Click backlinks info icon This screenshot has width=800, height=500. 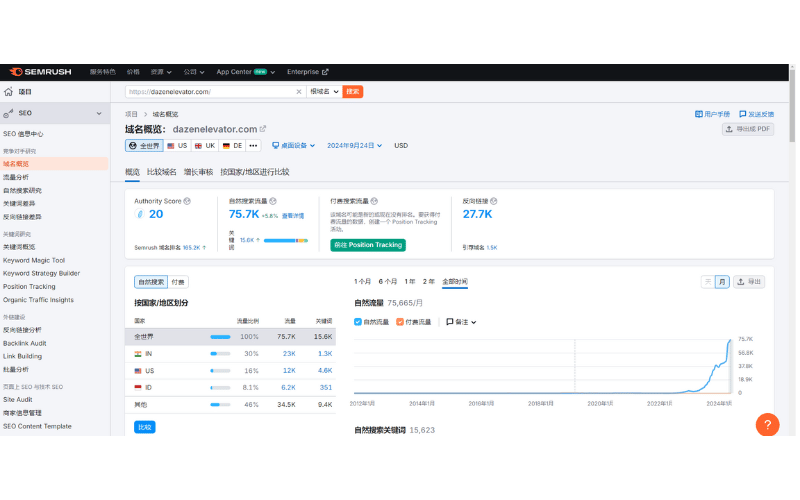click(493, 201)
